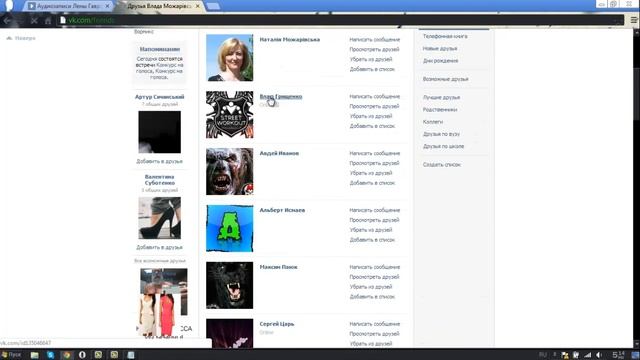Open Андрій Иванов's monster avatar
This screenshot has width=640, height=360.
pos(229,171)
